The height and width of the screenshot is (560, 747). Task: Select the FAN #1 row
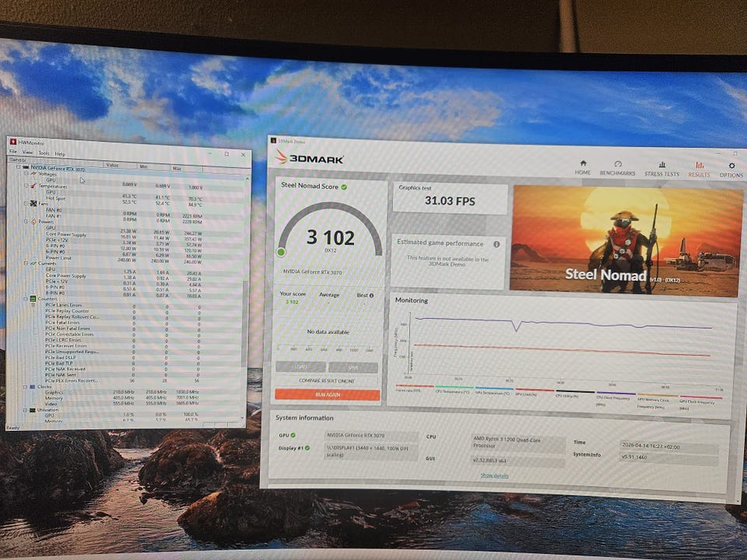[124, 217]
